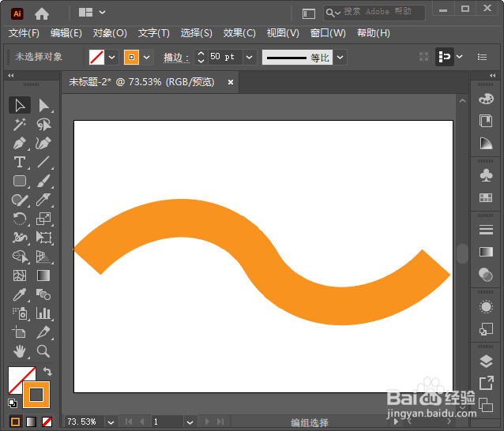This screenshot has width=504, height=431.
Task: Select the Eyedropper tool
Action: (x=20, y=294)
